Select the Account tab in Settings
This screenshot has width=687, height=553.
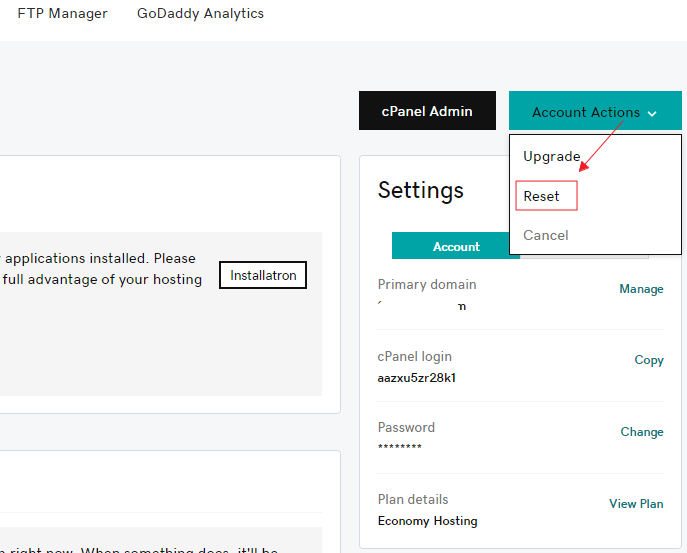coord(456,246)
